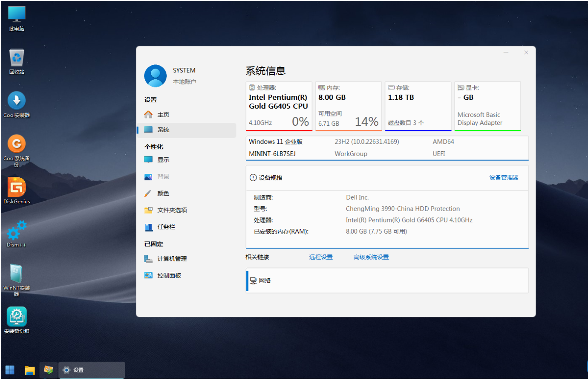Image resolution: width=588 pixels, height=379 pixels.
Task: Launch the Cool系统备份 desktop icon
Action: click(x=17, y=150)
